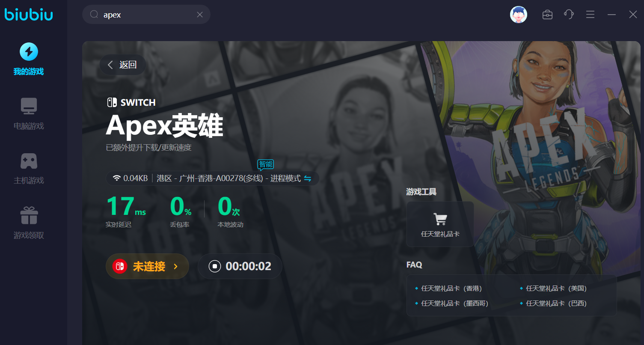Click the 00:00:02 timer
Image resolution: width=644 pixels, height=345 pixels.
(x=249, y=266)
